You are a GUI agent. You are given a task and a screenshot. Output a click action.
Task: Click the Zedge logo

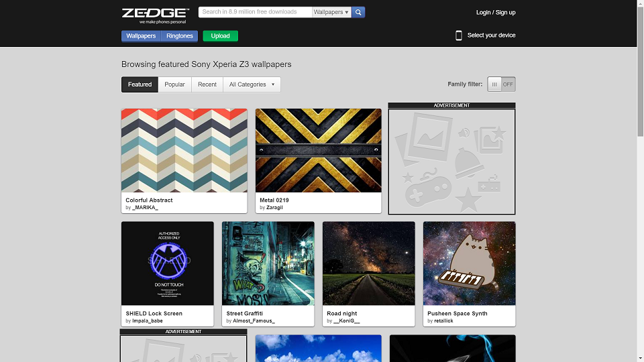[155, 15]
